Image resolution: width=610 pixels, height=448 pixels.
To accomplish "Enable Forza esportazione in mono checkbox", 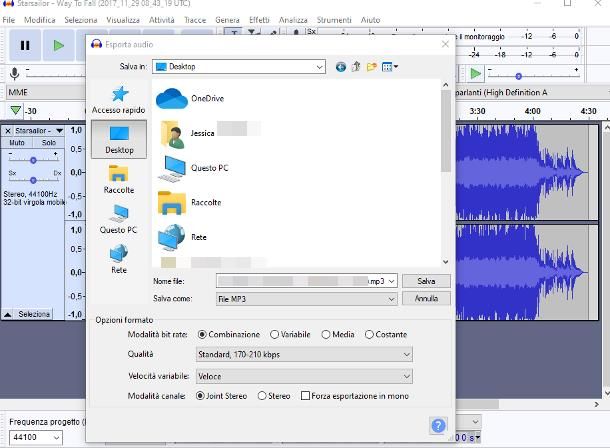I will tap(306, 396).
